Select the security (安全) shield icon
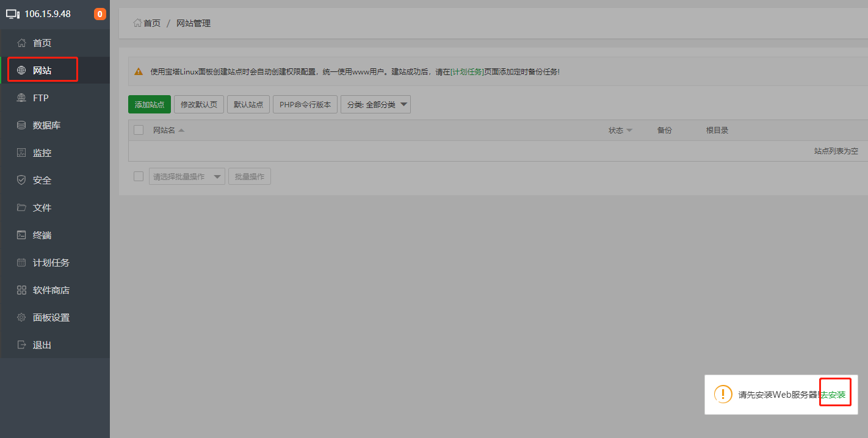Screen dimensions: 868x438 22,181
